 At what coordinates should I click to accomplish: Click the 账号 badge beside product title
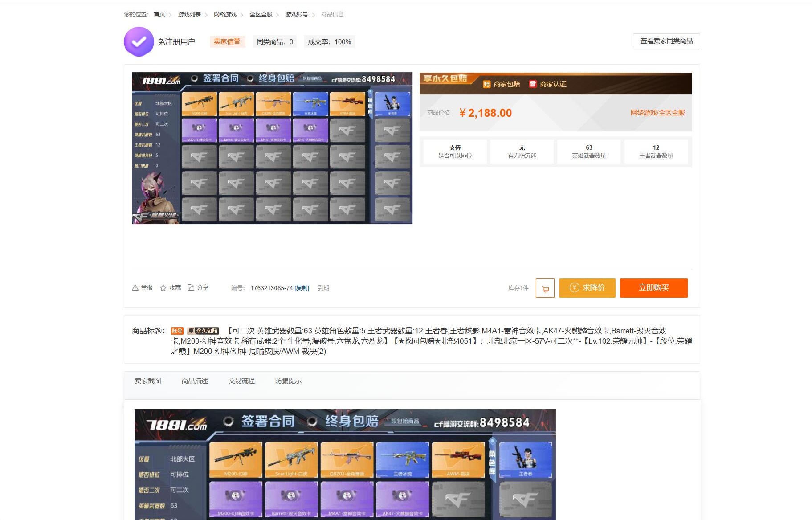coord(177,331)
